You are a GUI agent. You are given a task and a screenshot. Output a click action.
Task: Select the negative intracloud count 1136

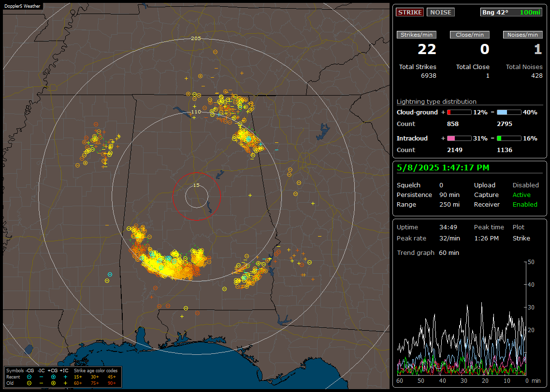click(505, 150)
